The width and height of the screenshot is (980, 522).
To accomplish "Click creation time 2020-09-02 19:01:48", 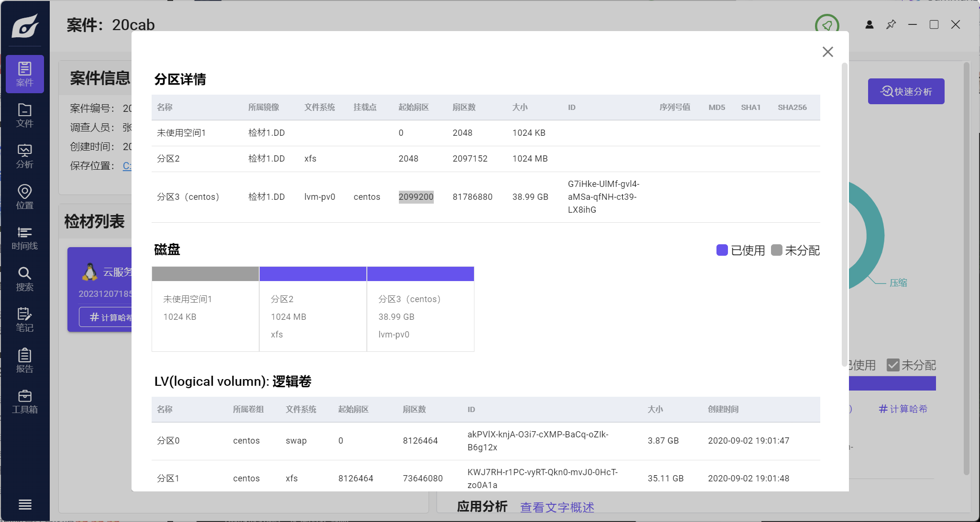I will click(x=749, y=478).
